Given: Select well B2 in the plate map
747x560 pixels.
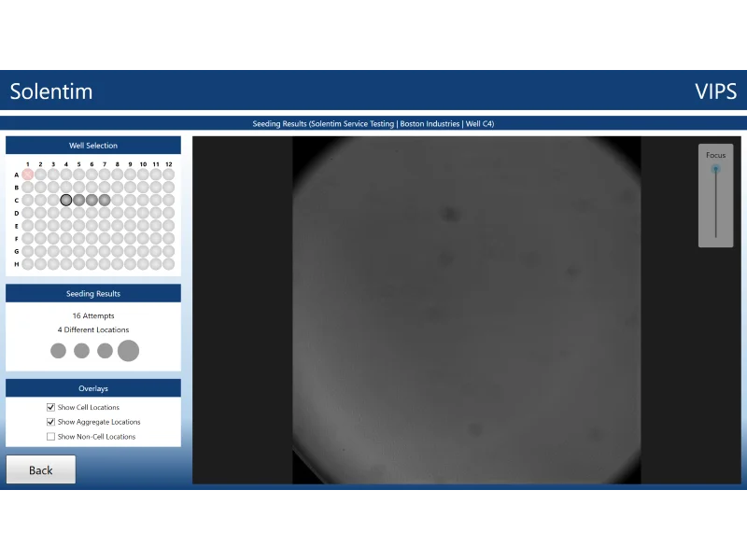Looking at the screenshot, I should pos(40,188).
